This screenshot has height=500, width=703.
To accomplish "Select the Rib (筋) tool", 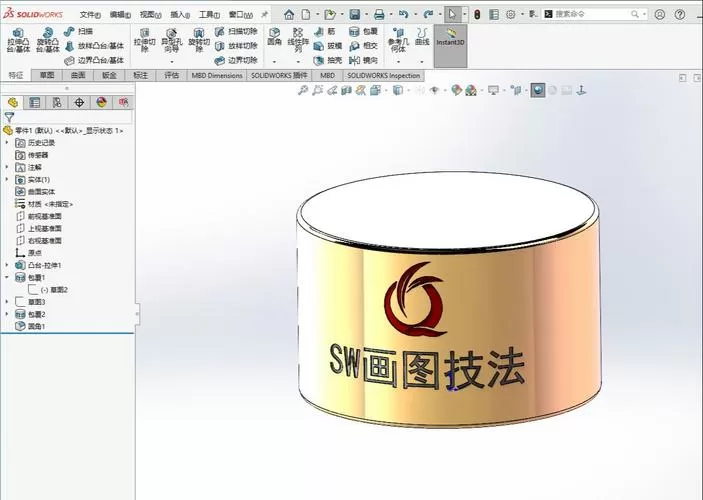I will 325,31.
